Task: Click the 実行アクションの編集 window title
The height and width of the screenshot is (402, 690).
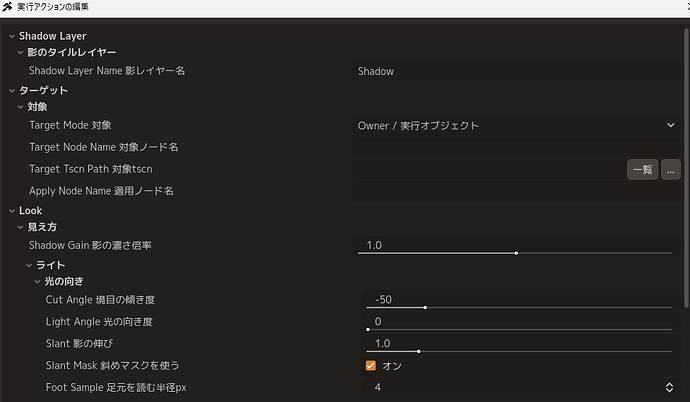Action: pyautogui.click(x=53, y=7)
